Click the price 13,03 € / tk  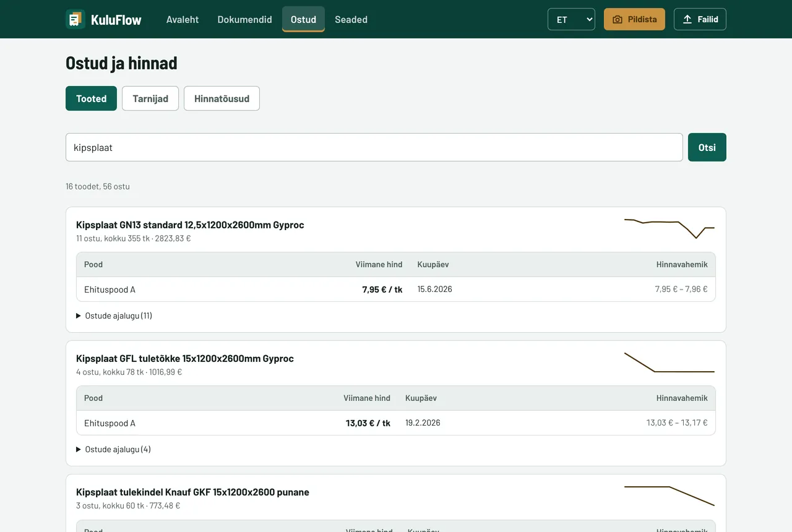pos(368,423)
